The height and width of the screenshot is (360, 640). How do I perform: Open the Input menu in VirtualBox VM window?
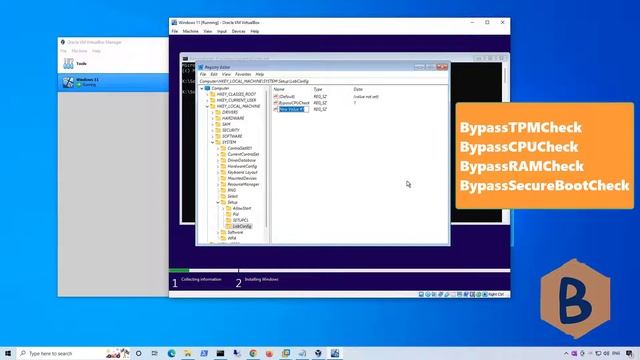pyautogui.click(x=222, y=31)
